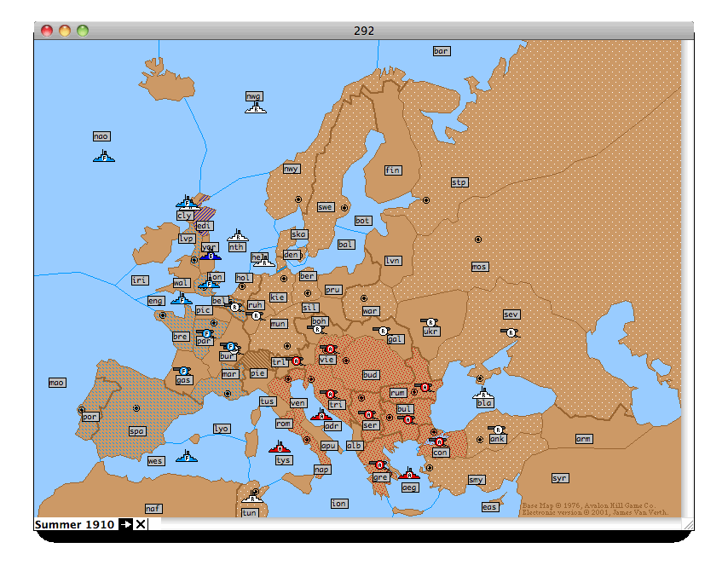Screen dimensions: 728x577
Task: Select the red Austrian unit at con
Action: [x=438, y=441]
